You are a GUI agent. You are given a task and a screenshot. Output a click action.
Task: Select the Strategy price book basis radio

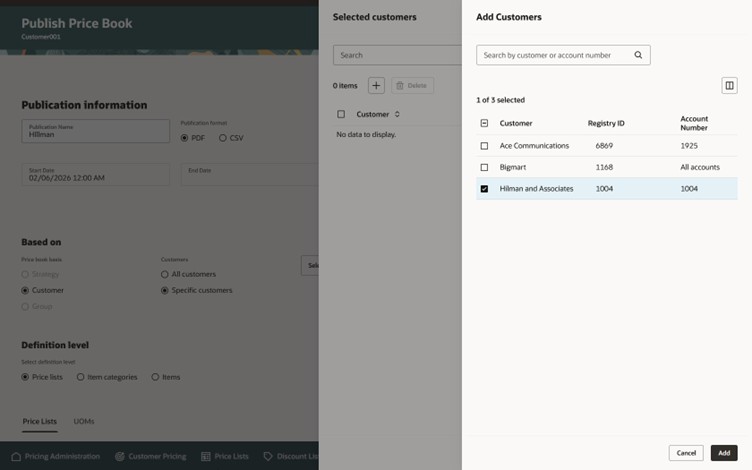[x=25, y=274]
